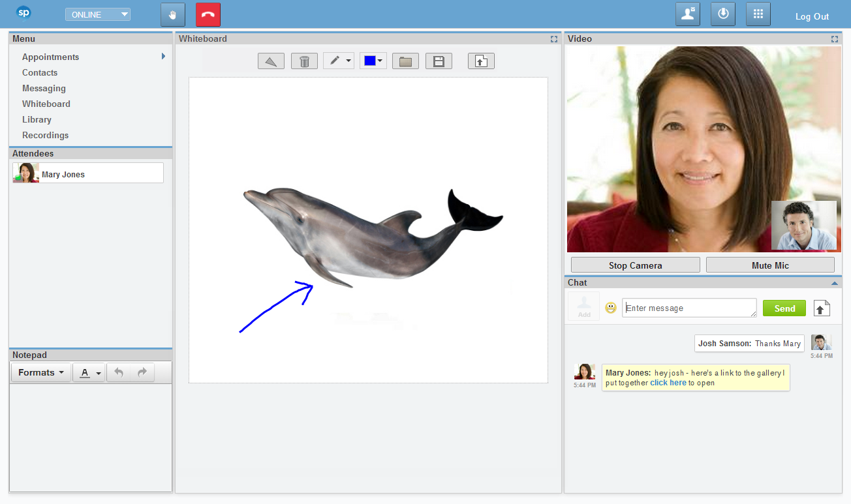This screenshot has height=504, width=851.
Task: Click the chat file upload icon
Action: pyautogui.click(x=822, y=308)
